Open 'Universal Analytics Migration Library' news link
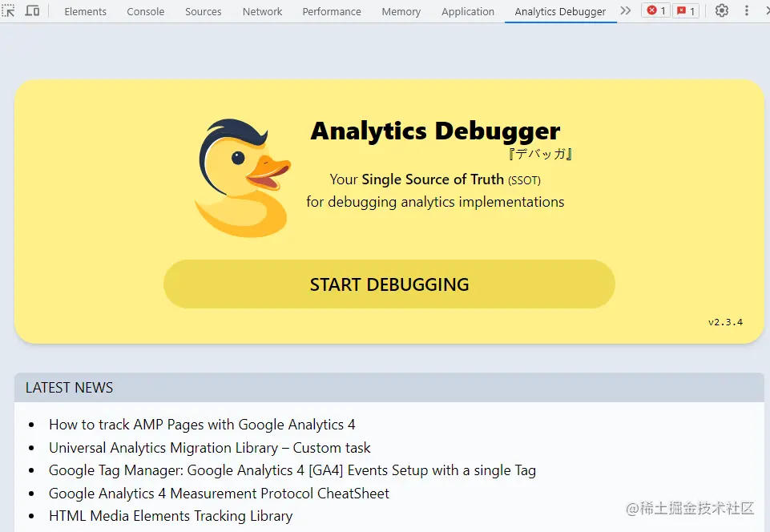Screen dimensions: 770x532 (x=210, y=448)
